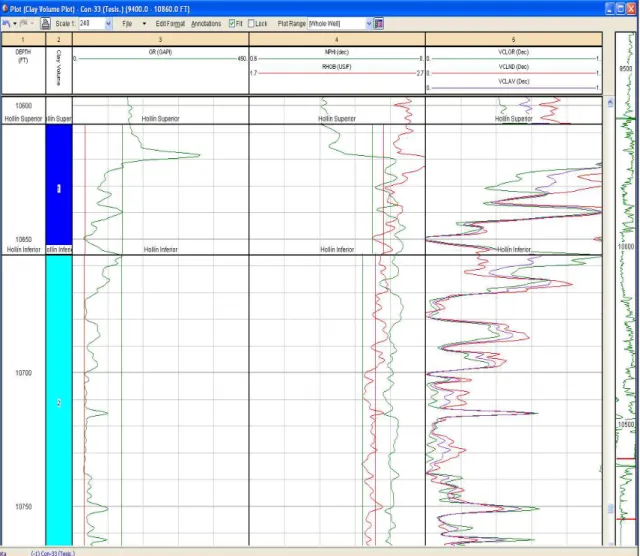Click Hollin Inferior label in depth track
This screenshot has height=556, width=640.
[23, 249]
